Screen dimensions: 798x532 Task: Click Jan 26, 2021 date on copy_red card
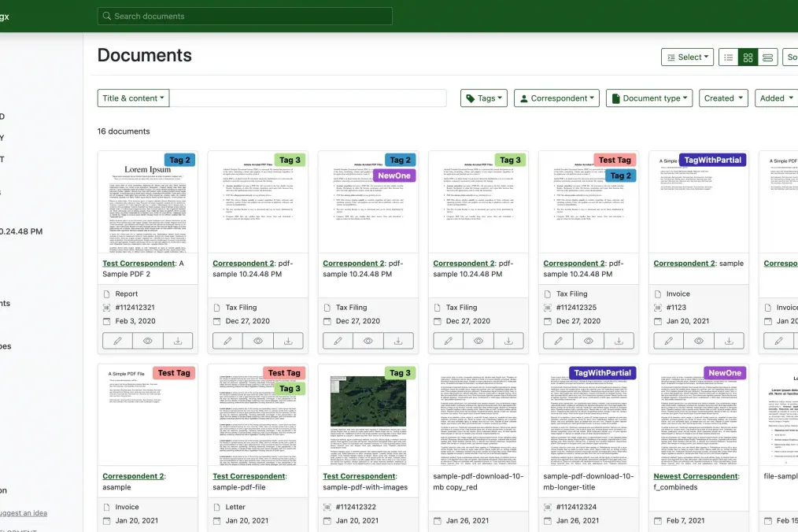point(467,521)
